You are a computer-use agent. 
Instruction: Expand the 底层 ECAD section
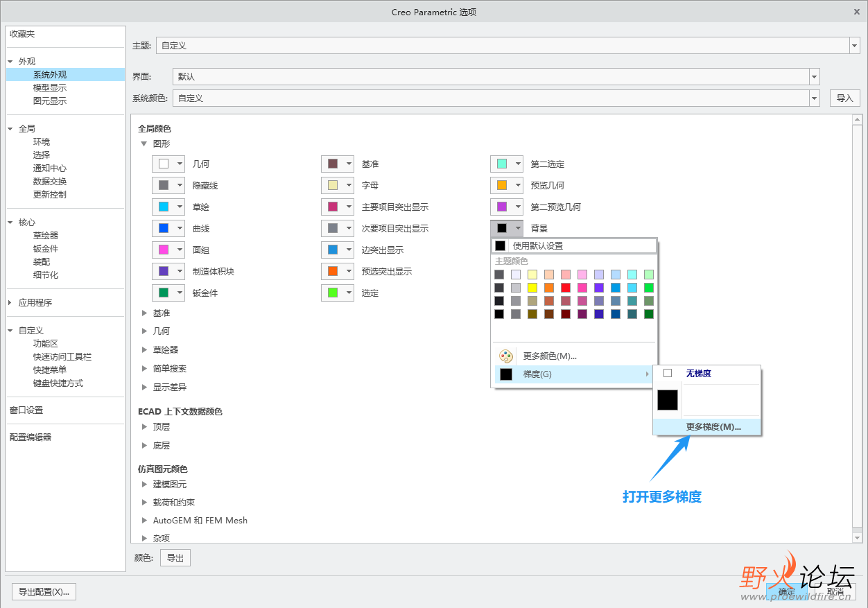pyautogui.click(x=144, y=445)
